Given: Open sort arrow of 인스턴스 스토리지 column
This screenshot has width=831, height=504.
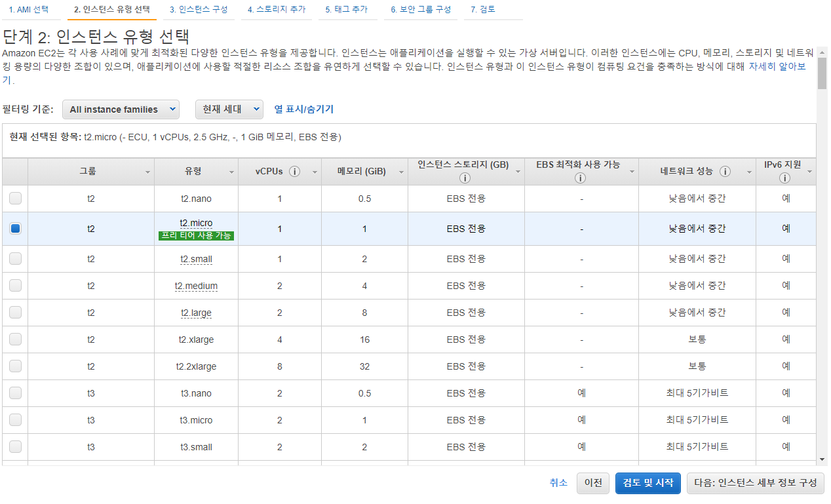Looking at the screenshot, I should 517,172.
